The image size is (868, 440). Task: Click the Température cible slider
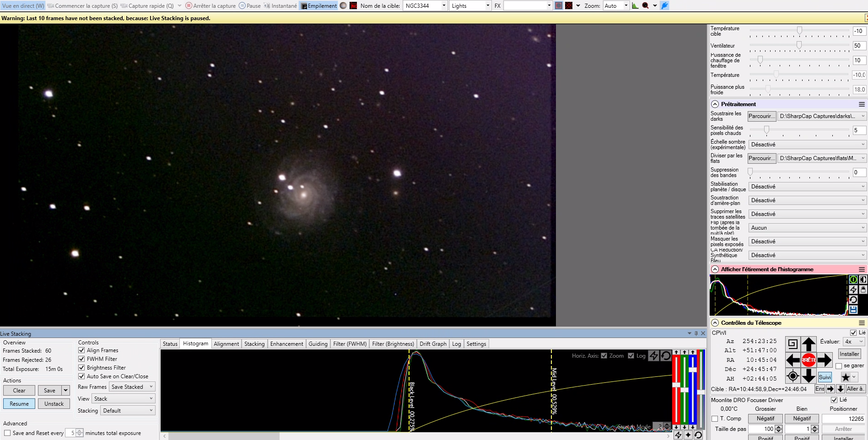click(x=799, y=31)
